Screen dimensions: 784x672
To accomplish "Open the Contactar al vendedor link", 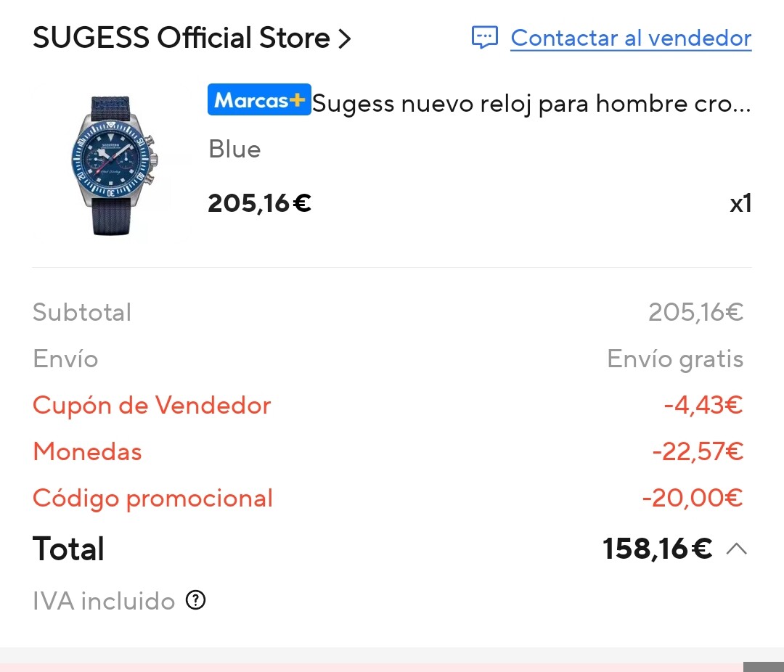I will click(631, 38).
